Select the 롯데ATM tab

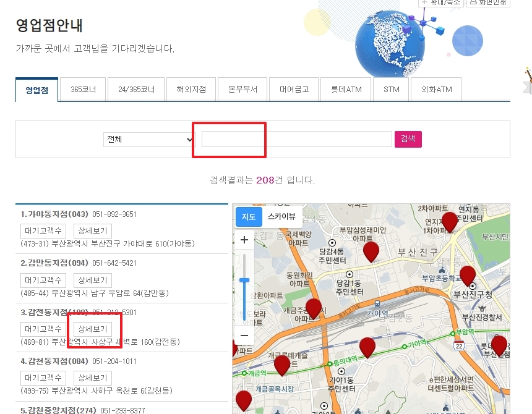pyautogui.click(x=346, y=90)
